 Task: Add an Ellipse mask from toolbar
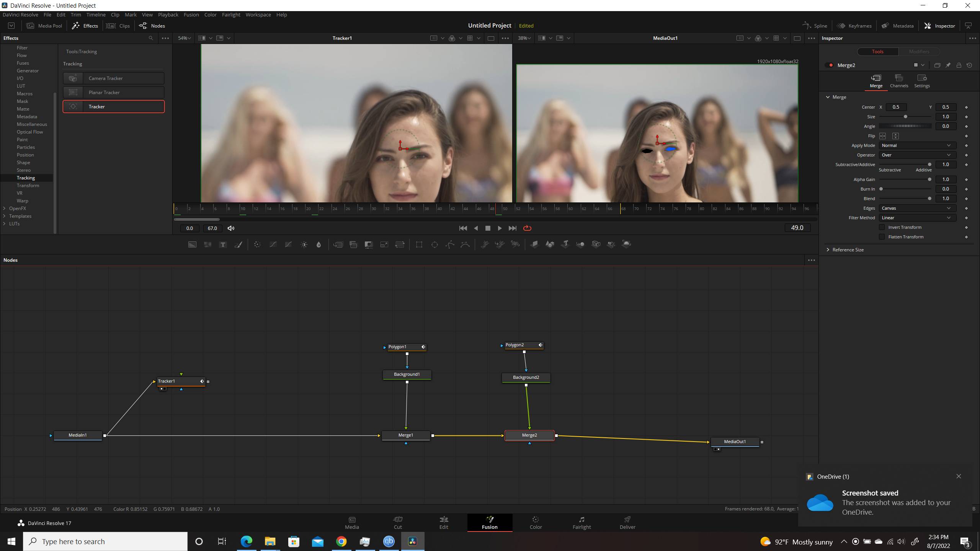(x=434, y=245)
